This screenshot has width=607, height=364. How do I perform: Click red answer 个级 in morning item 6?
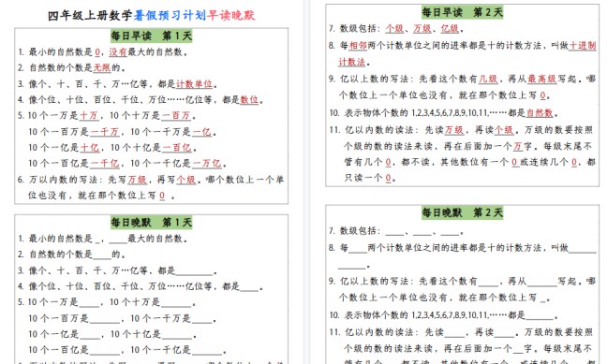pos(185,180)
